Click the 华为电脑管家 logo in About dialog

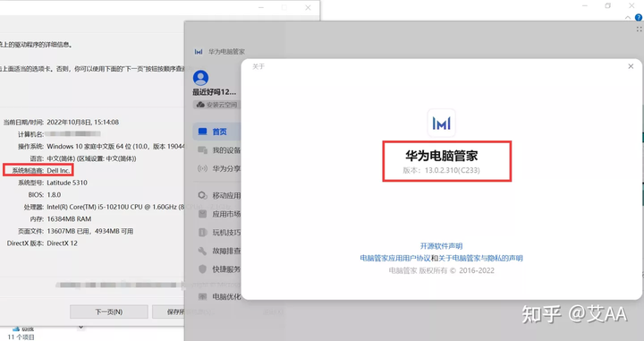[x=442, y=123]
